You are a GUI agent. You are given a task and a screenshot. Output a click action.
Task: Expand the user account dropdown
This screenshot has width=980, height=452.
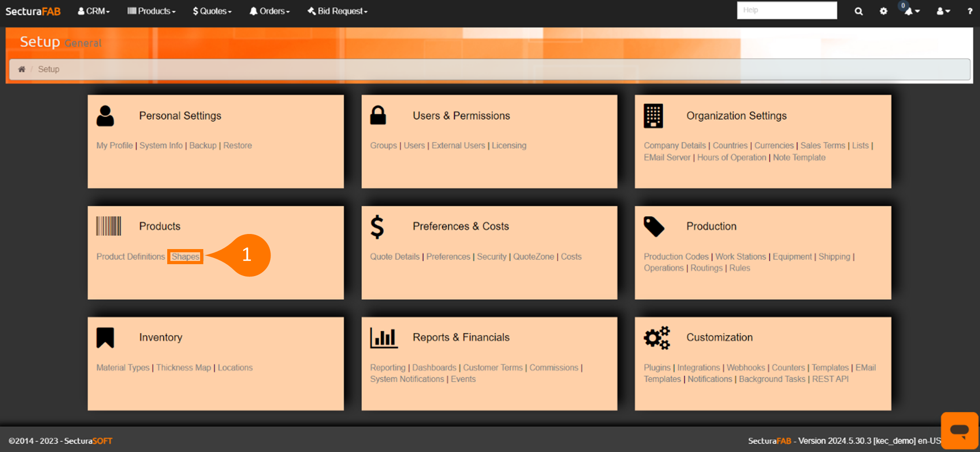pos(943,11)
